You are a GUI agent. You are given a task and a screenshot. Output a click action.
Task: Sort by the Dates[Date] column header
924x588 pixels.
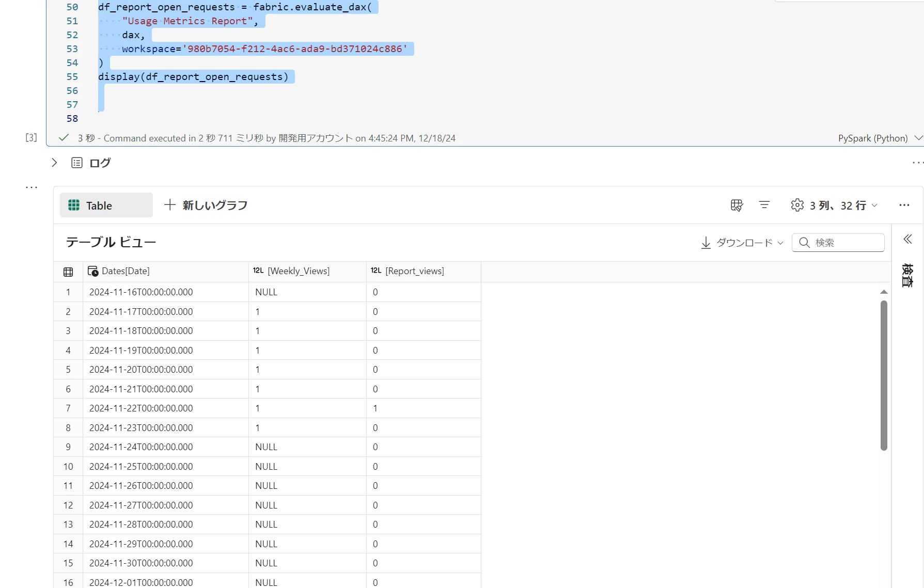click(165, 272)
